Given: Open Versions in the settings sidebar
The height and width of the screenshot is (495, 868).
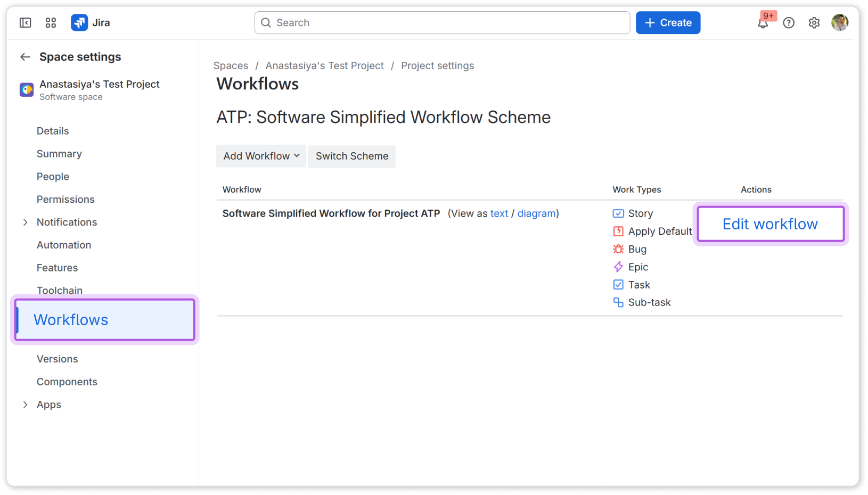Looking at the screenshot, I should tap(57, 359).
